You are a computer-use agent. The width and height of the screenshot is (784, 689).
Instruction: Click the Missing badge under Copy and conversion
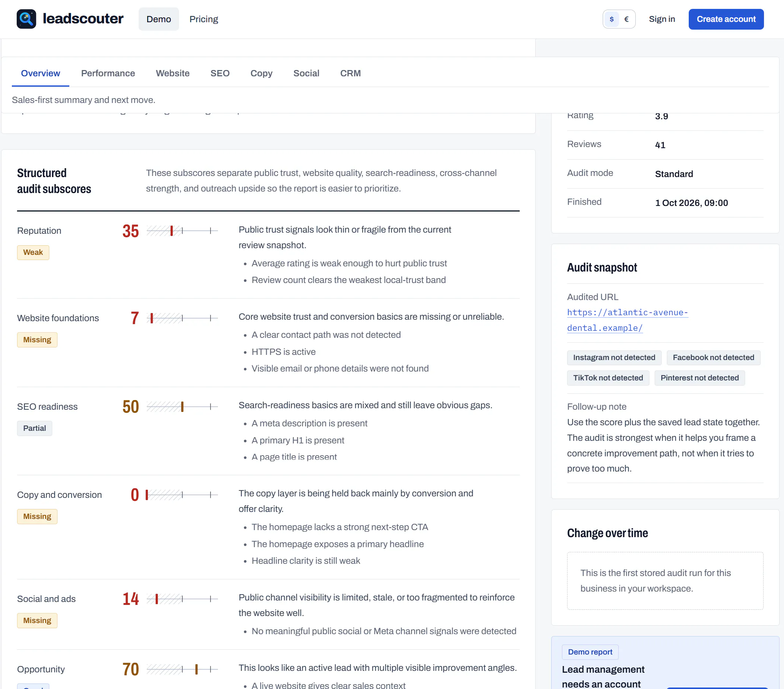(x=37, y=516)
